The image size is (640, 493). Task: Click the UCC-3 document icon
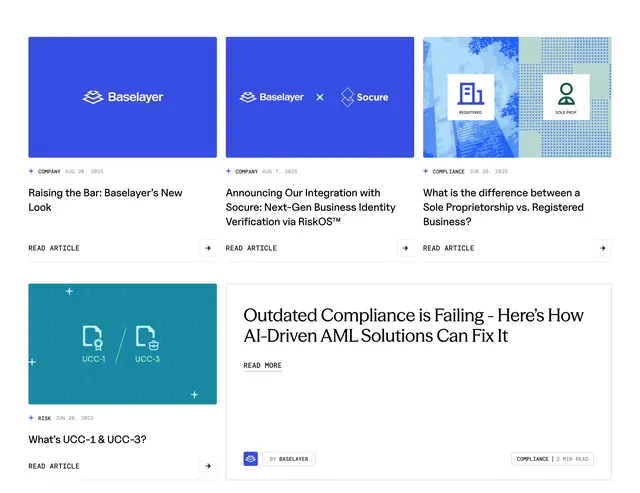[x=147, y=338]
